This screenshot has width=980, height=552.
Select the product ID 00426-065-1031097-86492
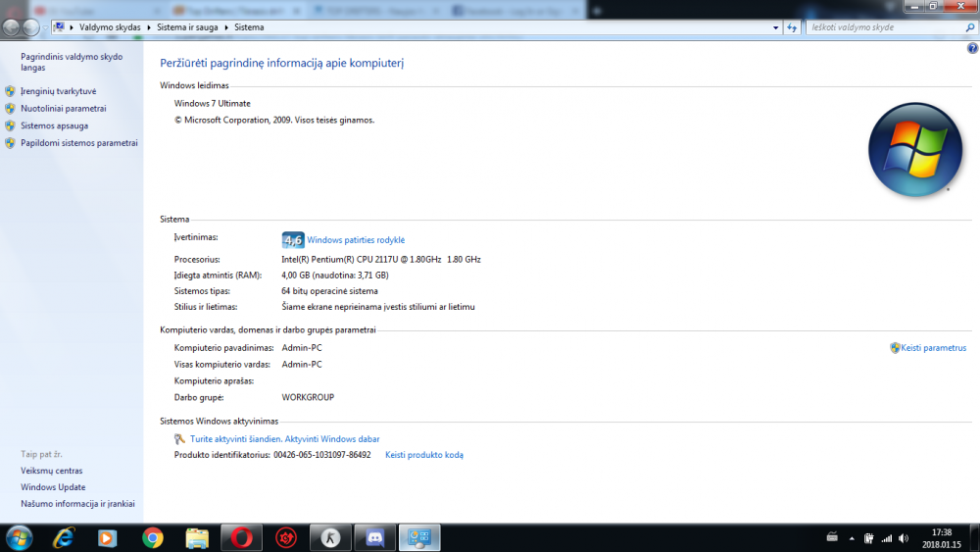[321, 455]
